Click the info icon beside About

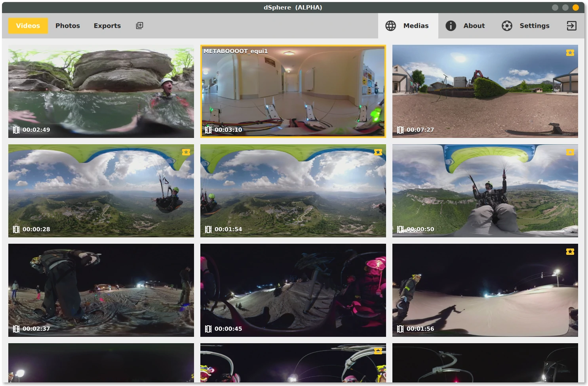click(451, 26)
